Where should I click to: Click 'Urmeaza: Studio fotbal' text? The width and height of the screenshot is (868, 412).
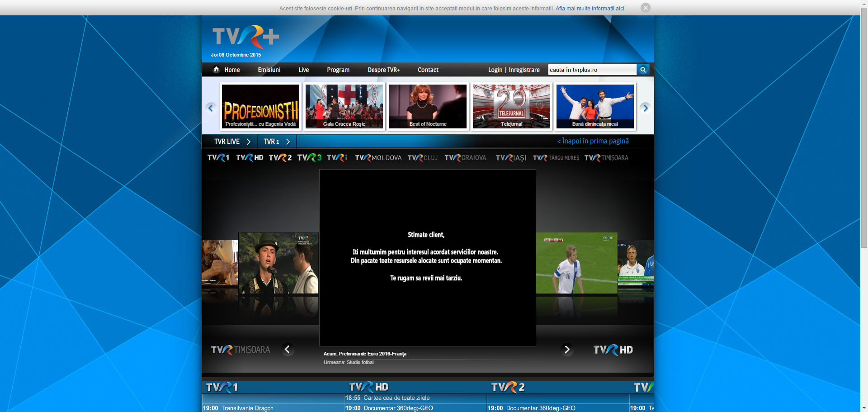tap(349, 362)
